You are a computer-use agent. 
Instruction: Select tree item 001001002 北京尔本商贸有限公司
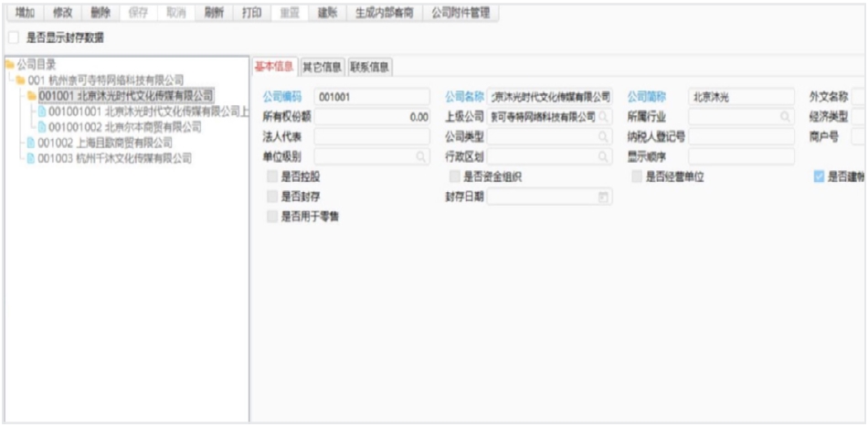coord(124,127)
